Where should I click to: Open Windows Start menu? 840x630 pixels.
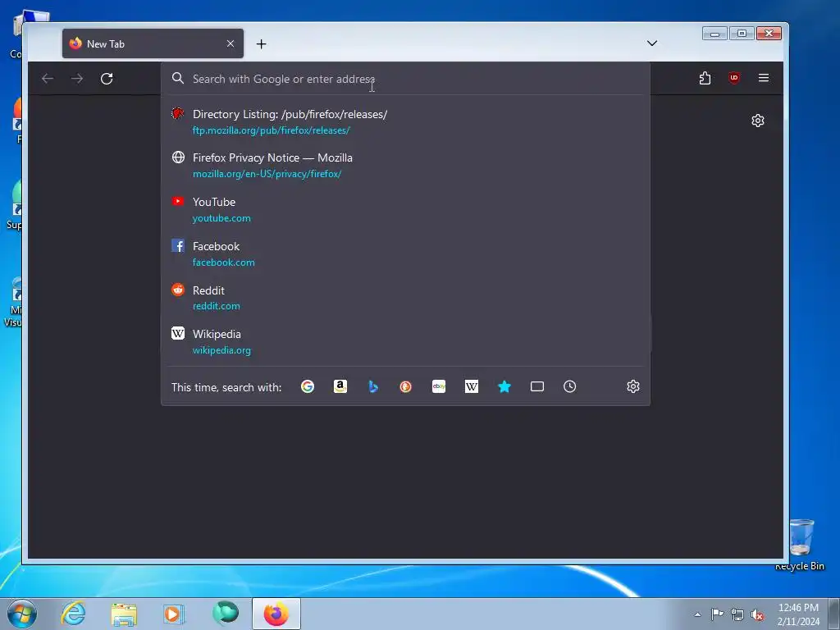tap(22, 614)
